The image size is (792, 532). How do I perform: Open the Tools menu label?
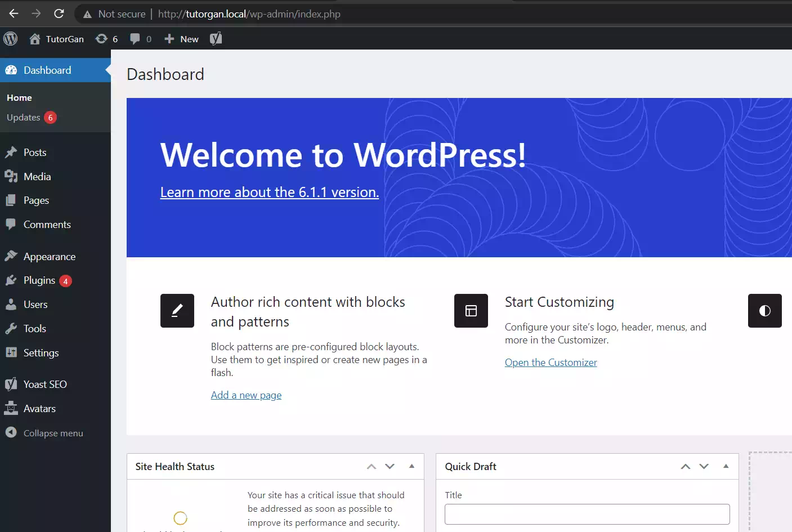pos(35,329)
